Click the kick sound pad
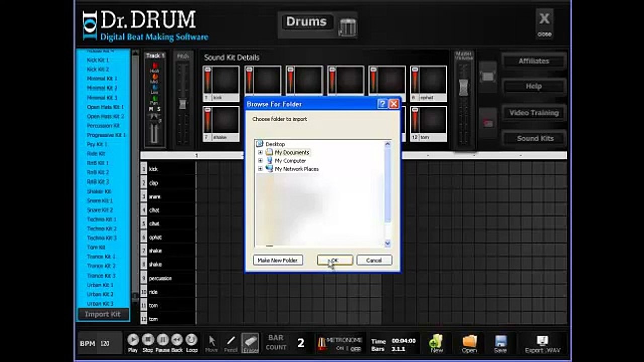644x362 pixels. click(221, 83)
